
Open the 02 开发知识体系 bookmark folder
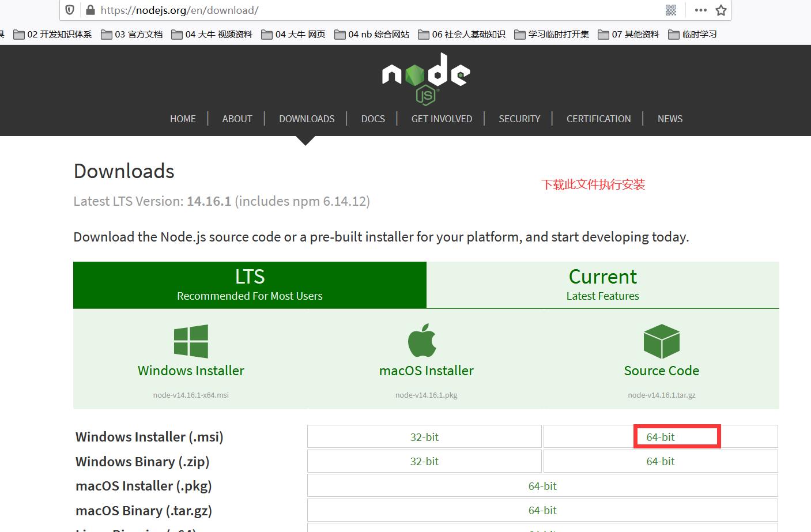click(53, 35)
